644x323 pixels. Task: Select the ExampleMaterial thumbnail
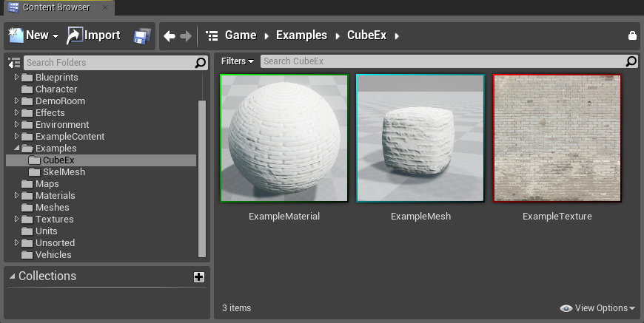284,138
